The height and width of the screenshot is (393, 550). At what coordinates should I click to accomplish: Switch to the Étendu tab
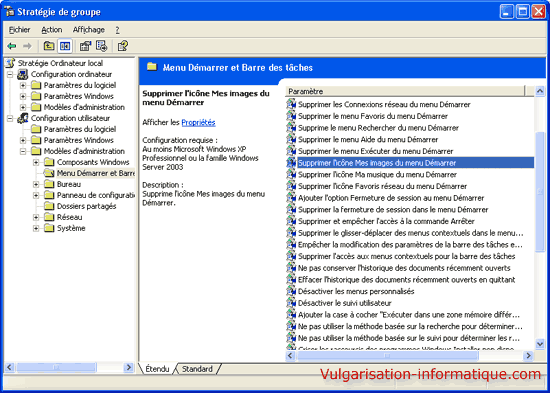coord(157,369)
